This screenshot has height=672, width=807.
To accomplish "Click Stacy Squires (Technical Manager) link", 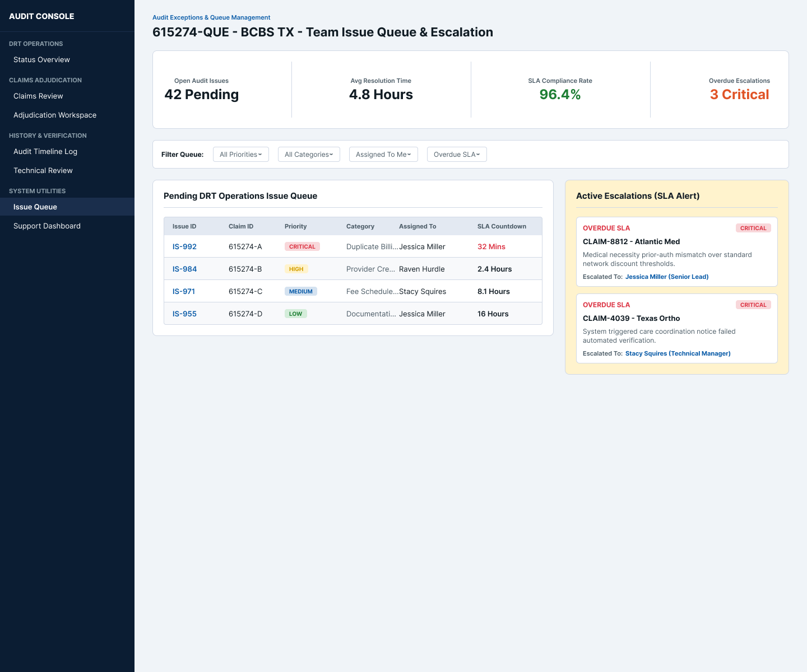I will (x=678, y=353).
